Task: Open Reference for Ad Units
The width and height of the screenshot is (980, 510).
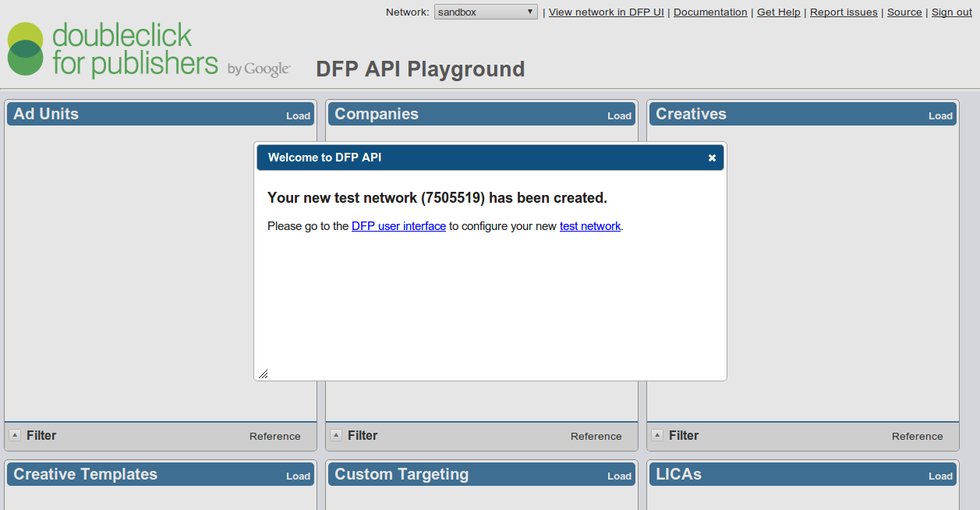Action: (274, 436)
